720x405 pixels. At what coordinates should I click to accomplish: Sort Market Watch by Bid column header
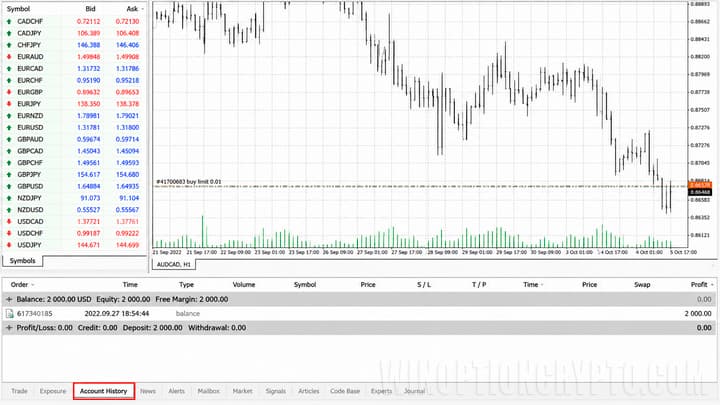click(90, 9)
